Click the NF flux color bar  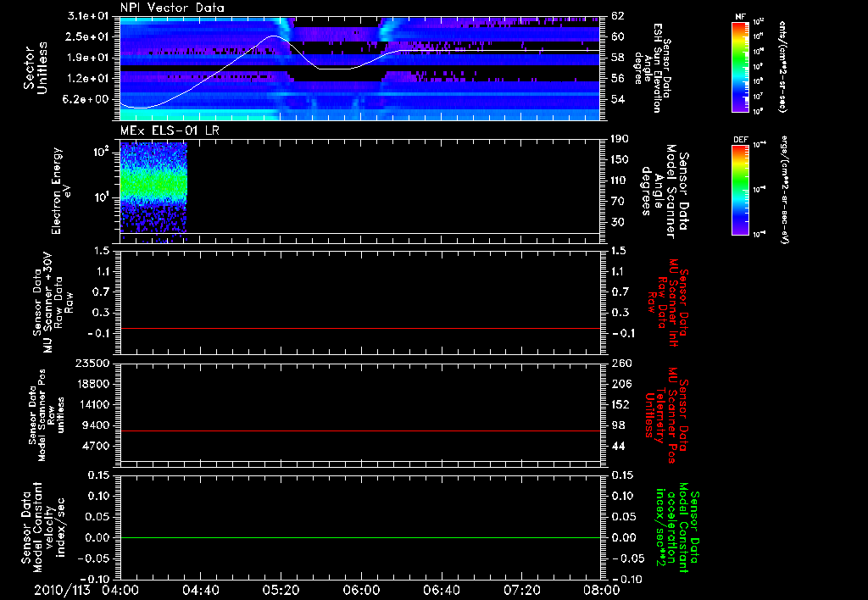(741, 66)
